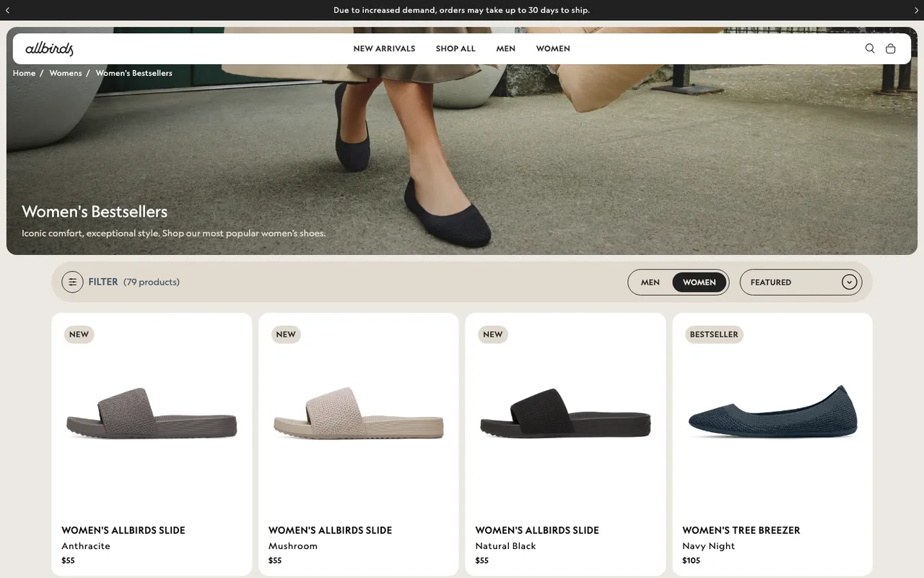Show next announcement with right arrow
This screenshot has height=578, width=924.
coord(917,10)
